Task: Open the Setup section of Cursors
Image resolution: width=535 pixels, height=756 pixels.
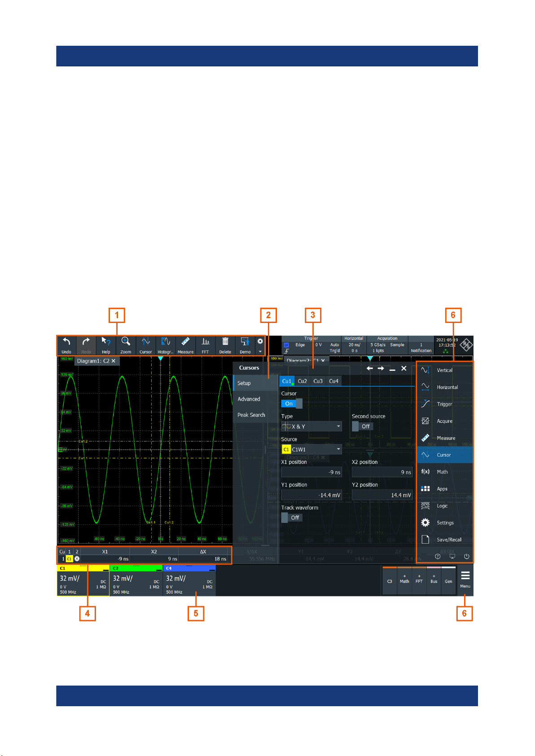Action: (x=255, y=383)
